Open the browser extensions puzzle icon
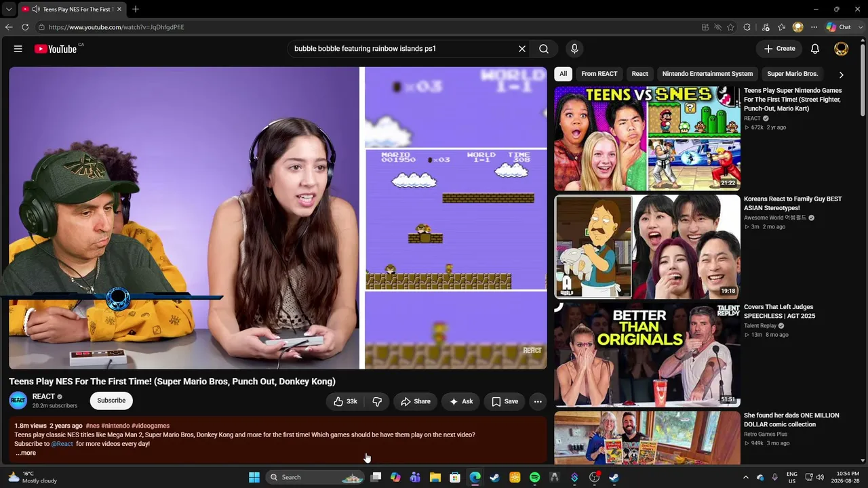Viewport: 868px width, 488px height. (x=747, y=27)
